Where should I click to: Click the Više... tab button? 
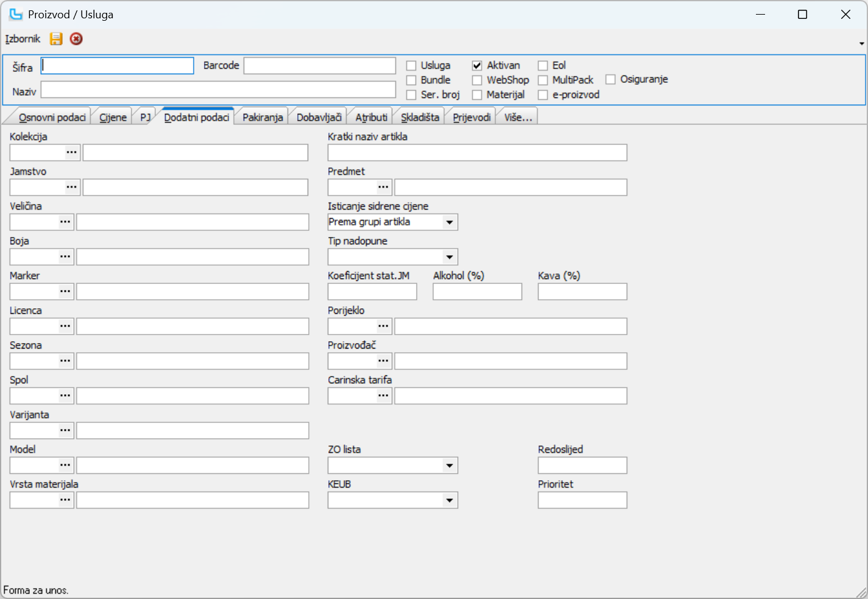click(518, 118)
